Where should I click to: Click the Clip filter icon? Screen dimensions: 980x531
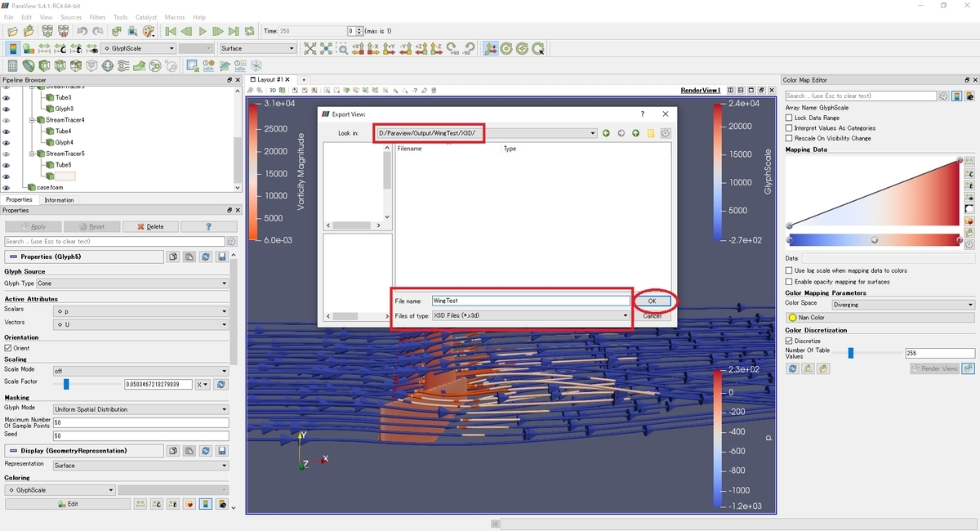point(43,65)
